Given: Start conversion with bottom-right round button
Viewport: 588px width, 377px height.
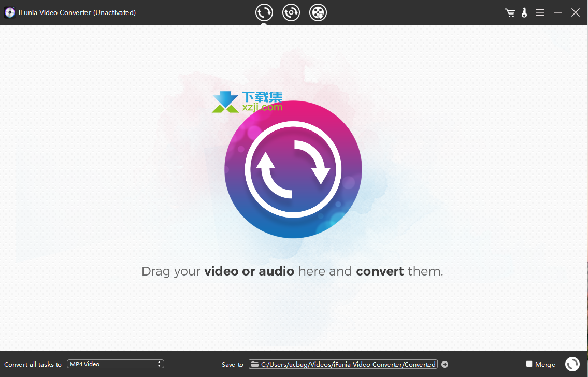Looking at the screenshot, I should click(x=572, y=364).
